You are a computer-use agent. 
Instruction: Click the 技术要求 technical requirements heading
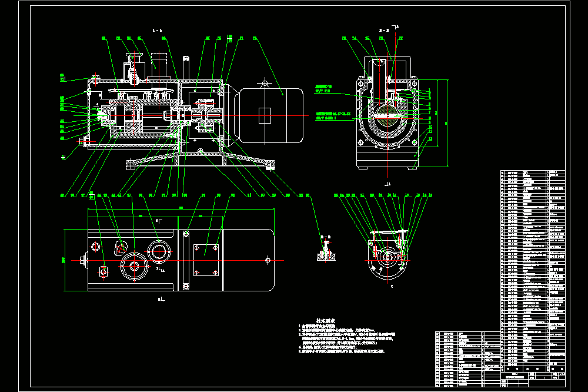(326, 321)
